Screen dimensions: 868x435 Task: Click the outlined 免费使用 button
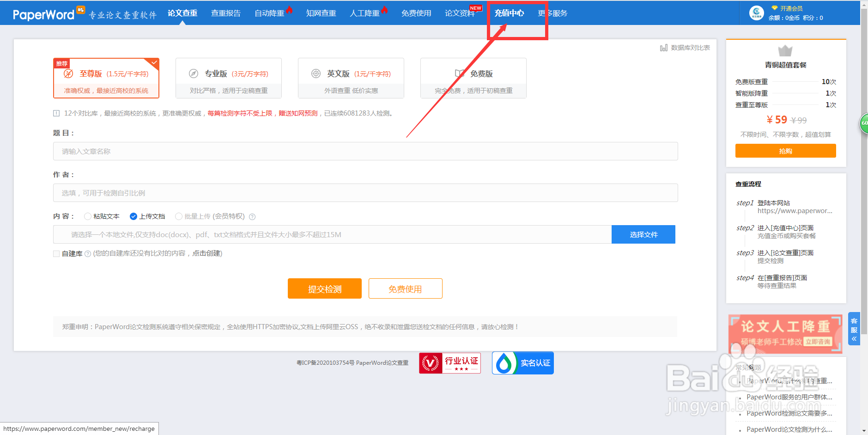click(406, 288)
